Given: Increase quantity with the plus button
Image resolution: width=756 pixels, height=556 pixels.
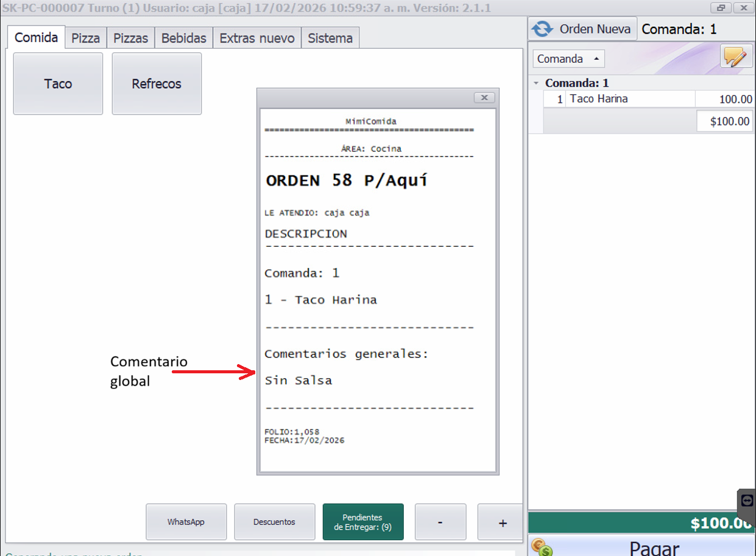Looking at the screenshot, I should coord(502,522).
